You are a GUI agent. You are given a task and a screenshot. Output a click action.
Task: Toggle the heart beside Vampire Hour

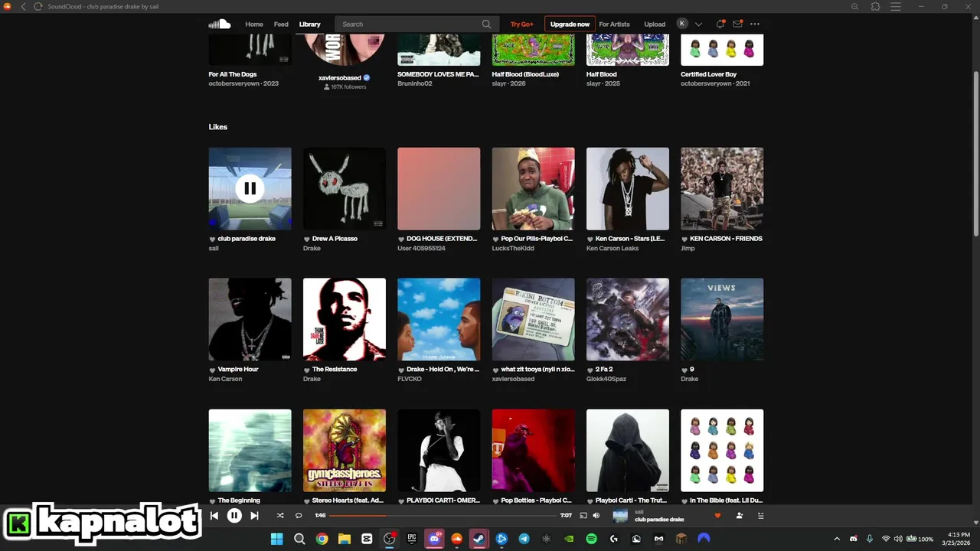(x=212, y=370)
